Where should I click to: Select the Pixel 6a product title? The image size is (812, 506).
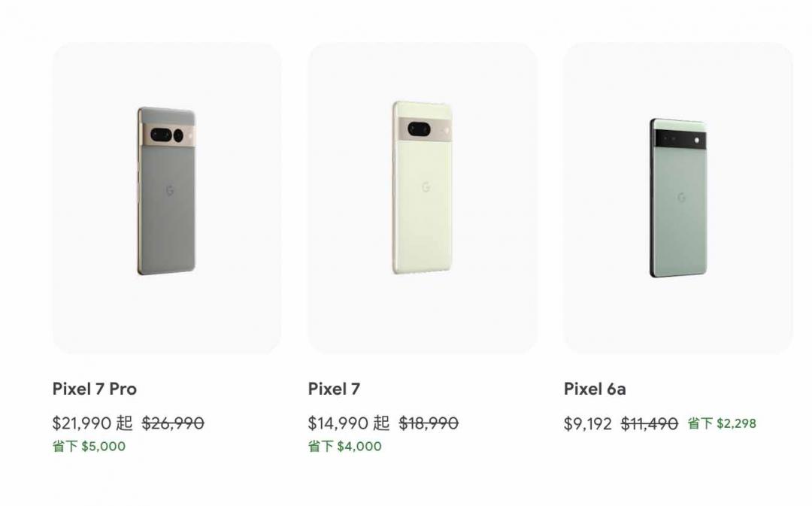click(x=595, y=389)
